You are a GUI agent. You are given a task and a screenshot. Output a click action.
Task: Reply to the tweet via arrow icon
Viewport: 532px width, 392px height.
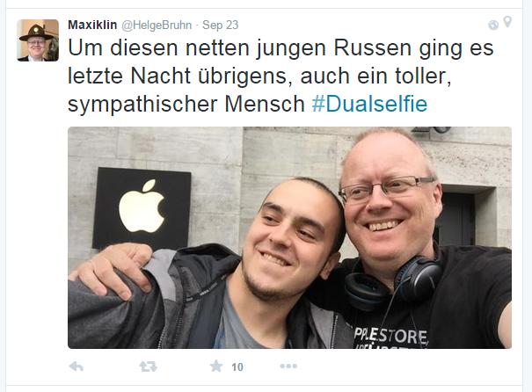click(76, 367)
